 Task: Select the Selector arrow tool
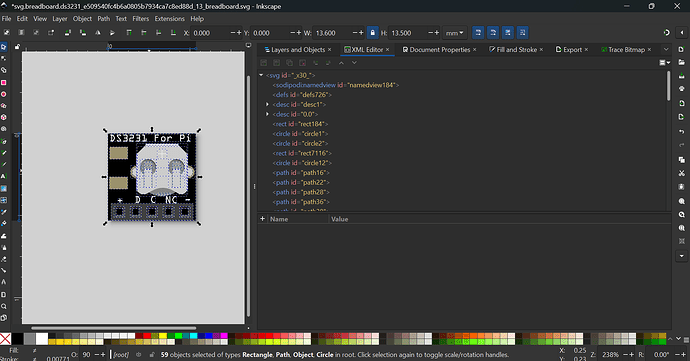pyautogui.click(x=4, y=47)
